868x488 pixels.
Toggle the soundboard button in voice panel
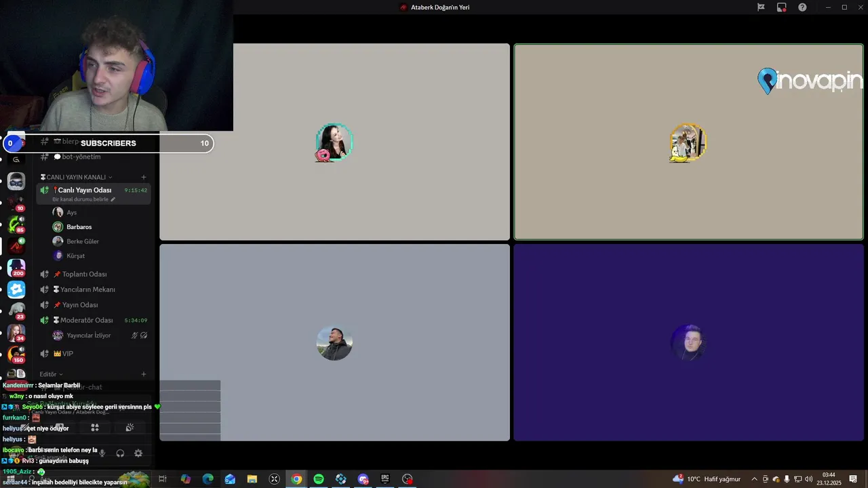click(130, 428)
